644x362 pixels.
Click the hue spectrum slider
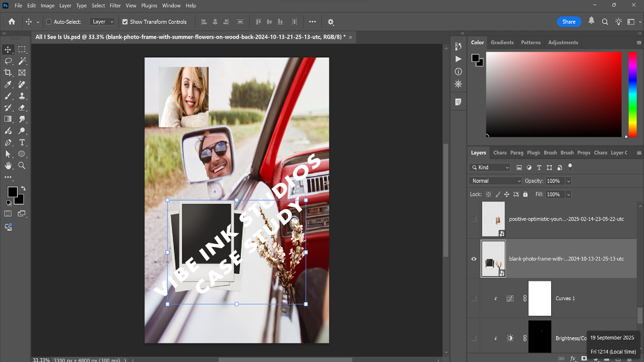coord(632,94)
